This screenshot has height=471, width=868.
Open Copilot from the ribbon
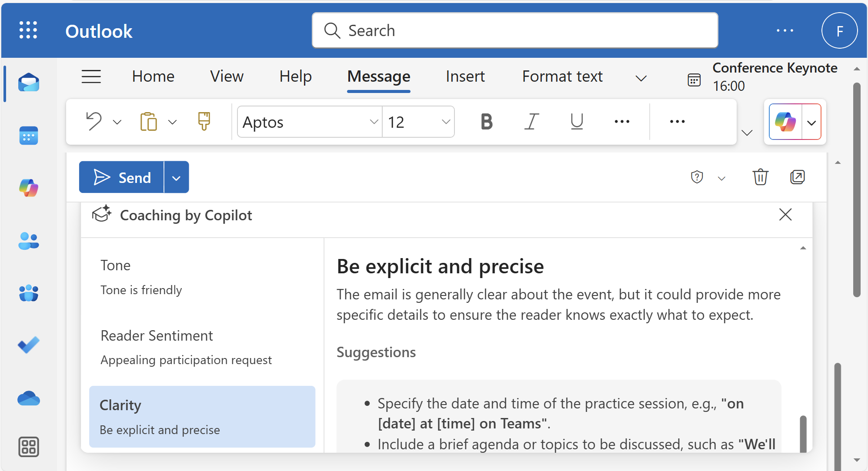click(785, 122)
